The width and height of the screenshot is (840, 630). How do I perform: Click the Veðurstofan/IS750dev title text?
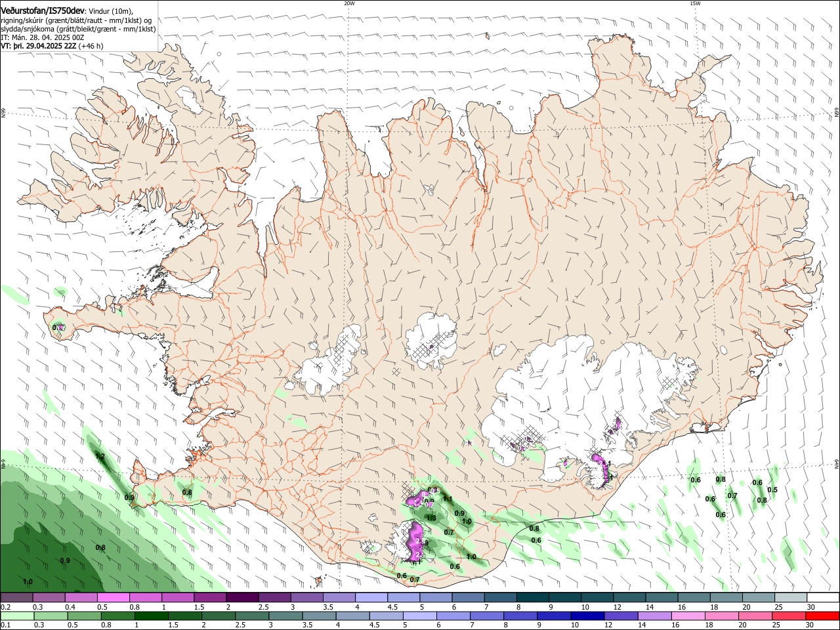pos(43,11)
